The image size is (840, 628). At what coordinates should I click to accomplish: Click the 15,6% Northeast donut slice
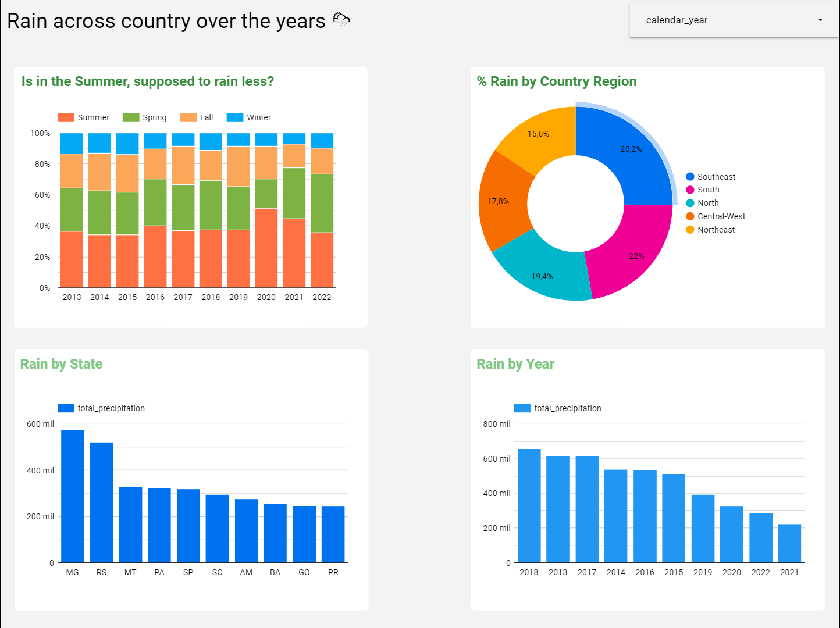(538, 134)
